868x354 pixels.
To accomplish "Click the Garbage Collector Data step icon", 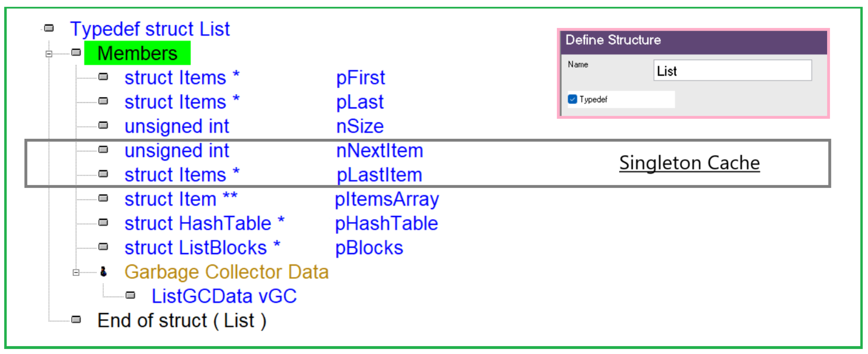I will pos(103,271).
